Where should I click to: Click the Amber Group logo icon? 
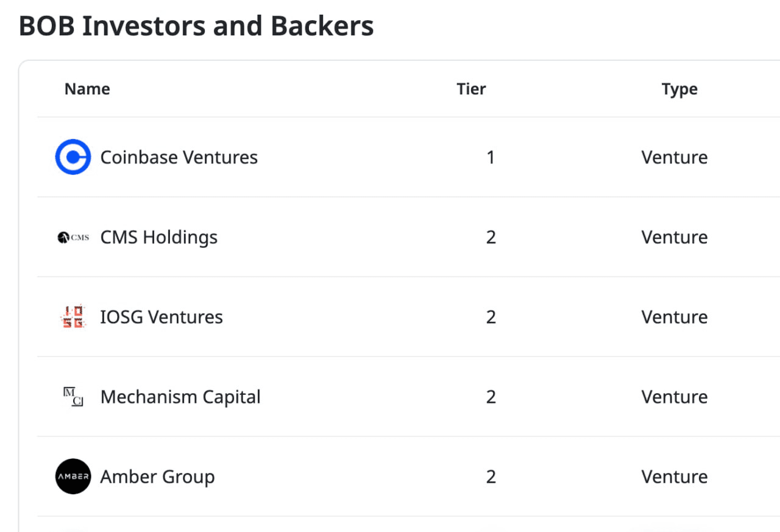click(x=73, y=477)
